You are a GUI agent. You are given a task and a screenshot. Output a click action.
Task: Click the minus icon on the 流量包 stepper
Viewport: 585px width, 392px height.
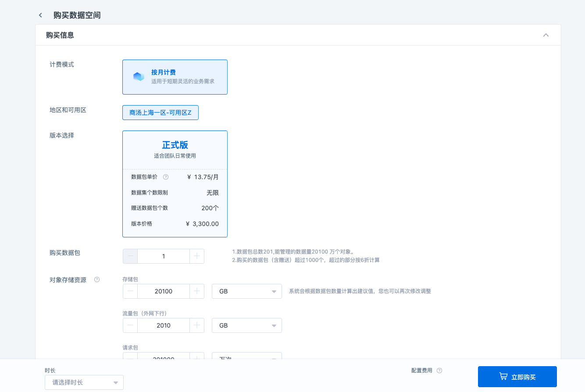(x=130, y=325)
